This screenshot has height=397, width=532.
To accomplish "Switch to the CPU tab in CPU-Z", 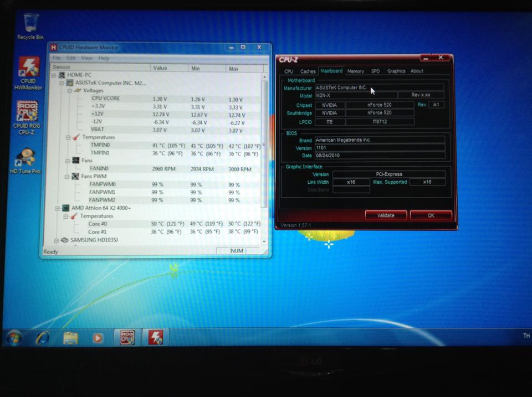I will 289,71.
